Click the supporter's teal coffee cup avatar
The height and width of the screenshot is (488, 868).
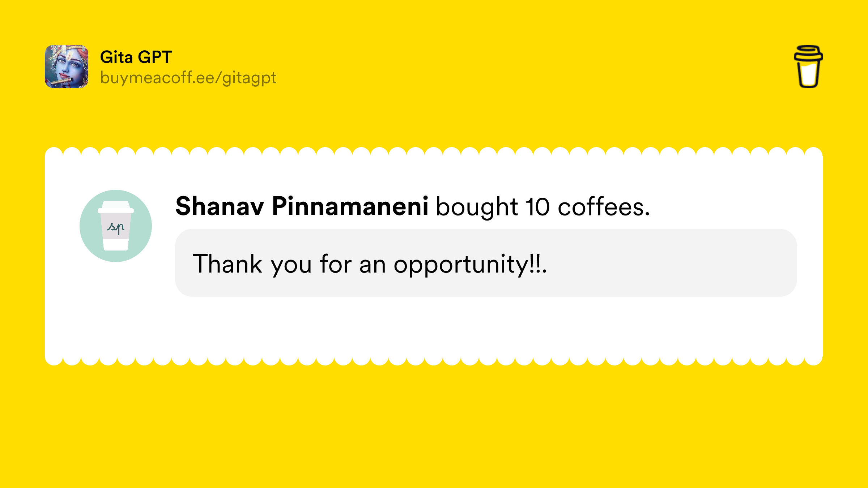[x=116, y=226]
